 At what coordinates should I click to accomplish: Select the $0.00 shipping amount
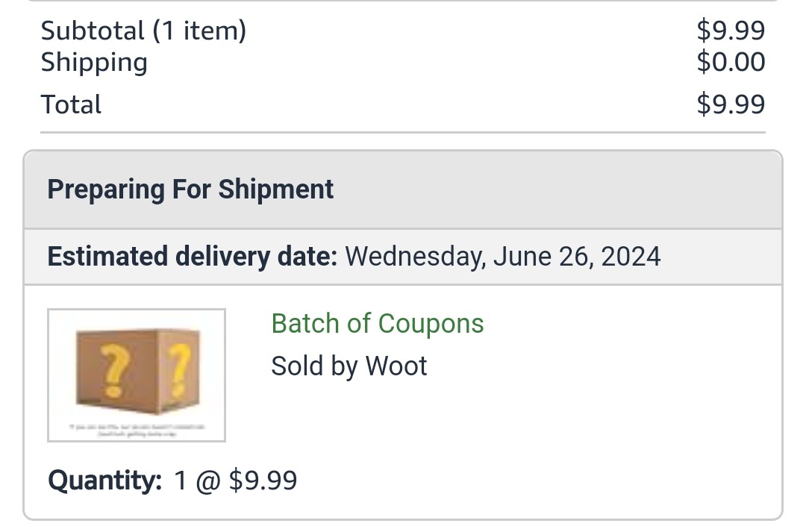(x=731, y=62)
